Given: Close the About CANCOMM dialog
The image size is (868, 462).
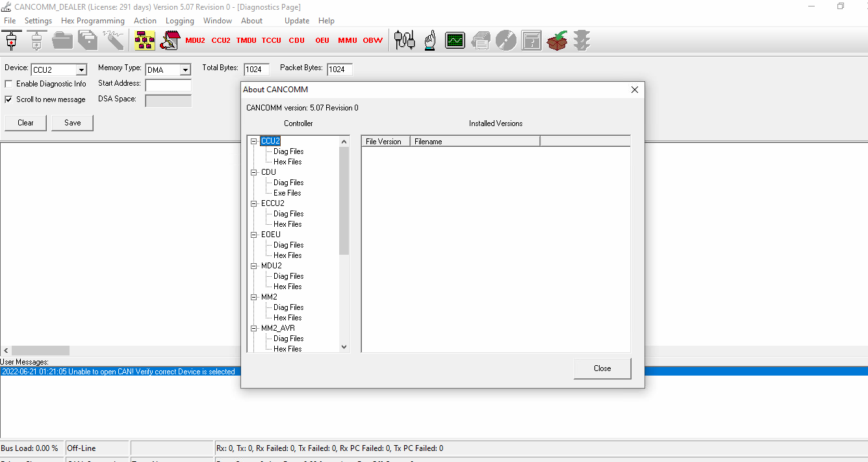Looking at the screenshot, I should coord(602,368).
